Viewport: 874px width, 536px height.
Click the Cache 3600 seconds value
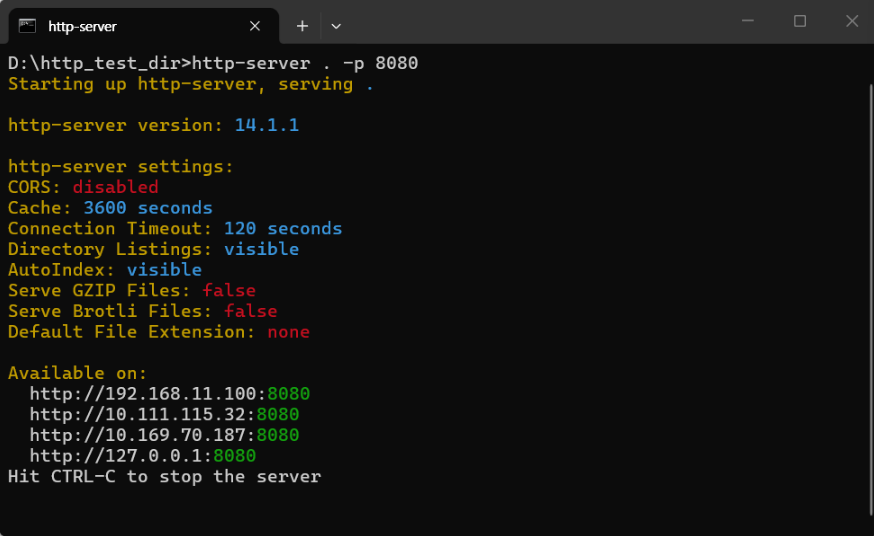point(147,208)
